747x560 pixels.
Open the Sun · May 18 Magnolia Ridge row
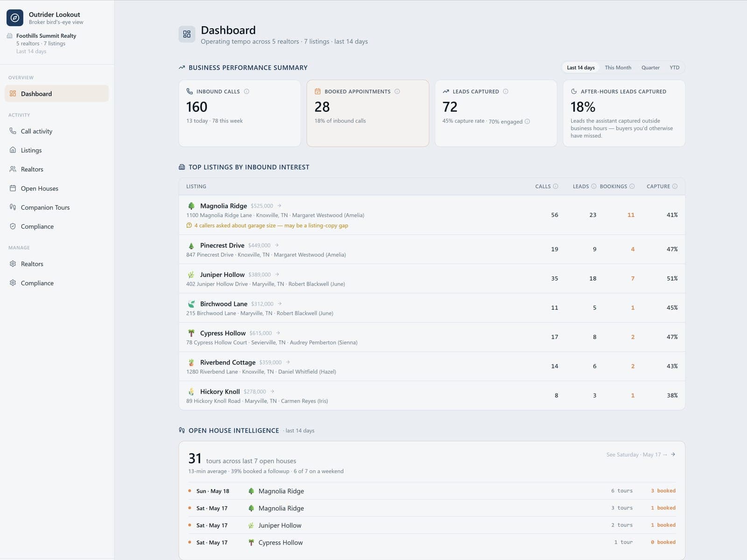click(x=432, y=491)
